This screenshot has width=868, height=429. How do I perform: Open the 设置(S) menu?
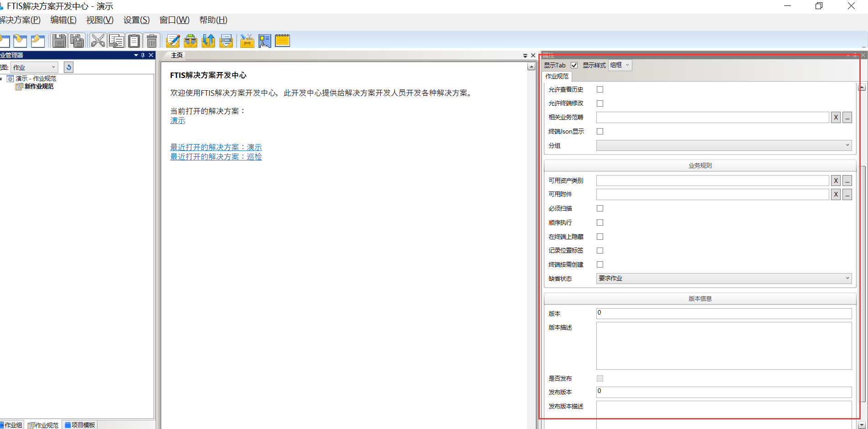pos(136,20)
